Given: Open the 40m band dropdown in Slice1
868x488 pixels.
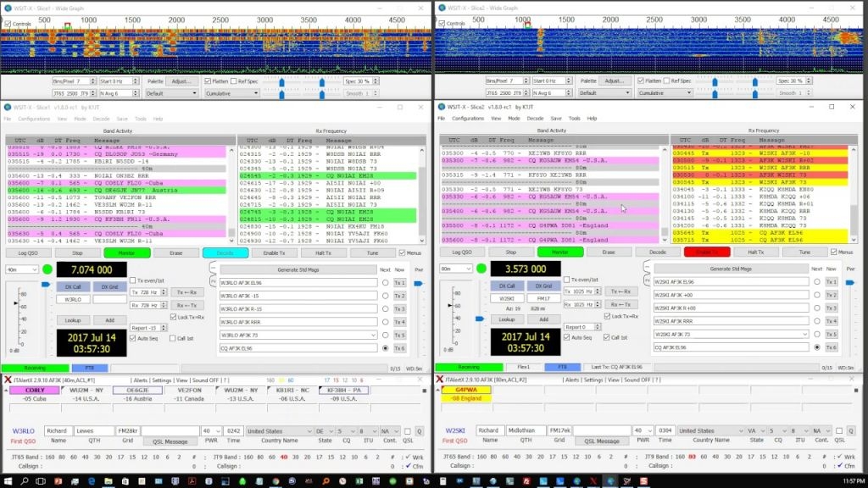Looking at the screenshot, I should point(21,269).
